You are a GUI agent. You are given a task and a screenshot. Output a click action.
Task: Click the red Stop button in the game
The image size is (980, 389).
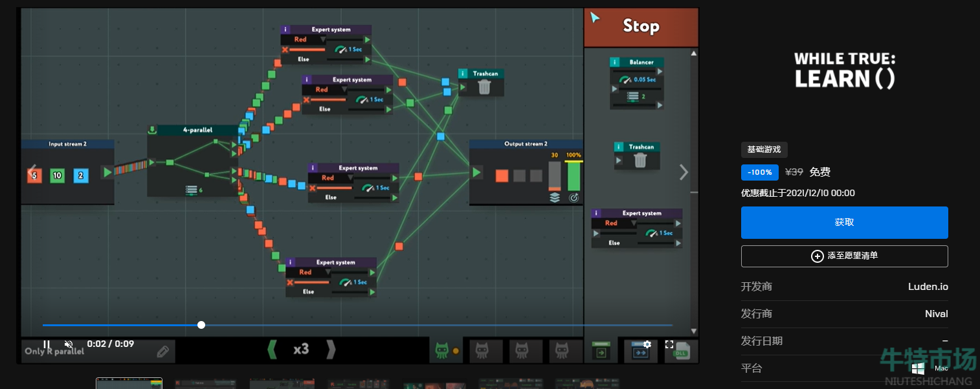[x=641, y=27]
